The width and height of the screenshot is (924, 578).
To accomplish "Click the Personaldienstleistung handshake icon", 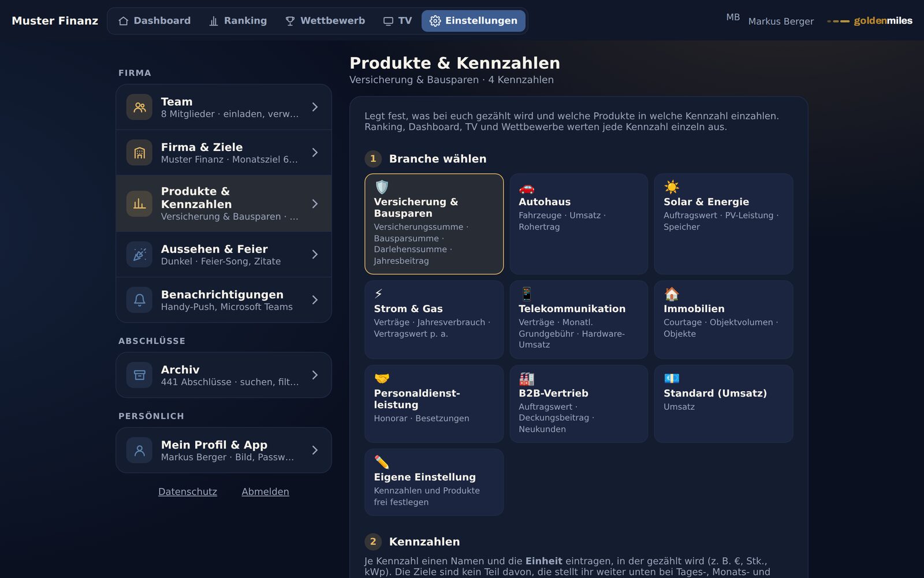I will tap(382, 378).
